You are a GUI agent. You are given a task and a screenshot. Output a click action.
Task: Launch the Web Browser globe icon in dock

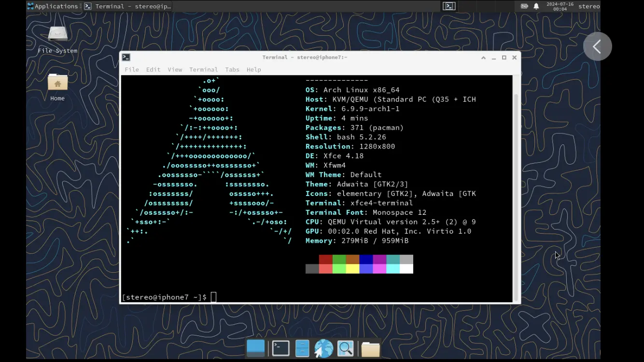(x=324, y=348)
